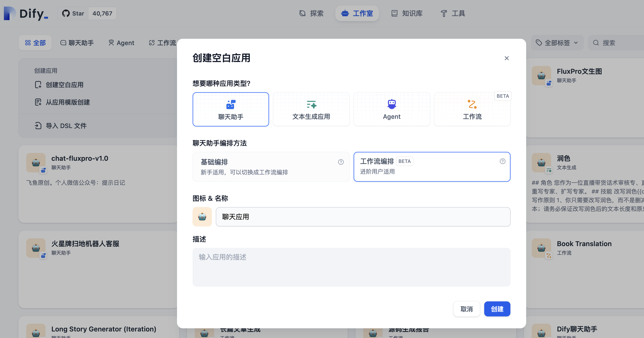
Task: Click the help icon for 工作流编排
Action: [502, 161]
